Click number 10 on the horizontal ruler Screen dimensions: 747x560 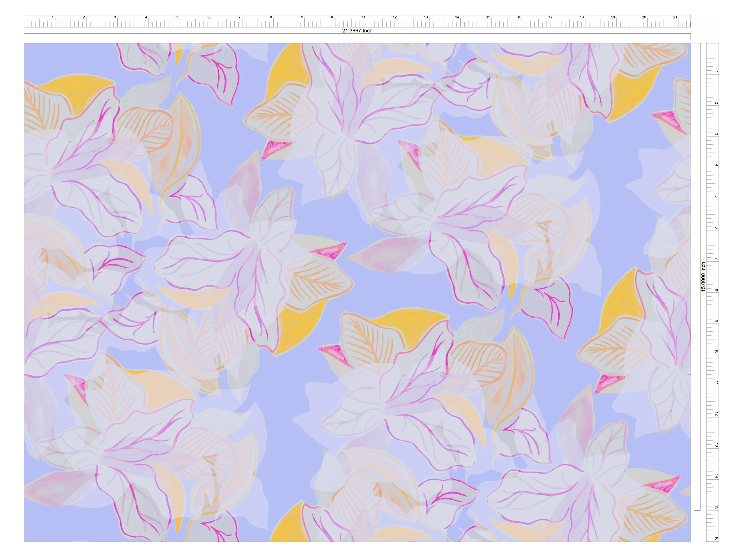click(332, 17)
